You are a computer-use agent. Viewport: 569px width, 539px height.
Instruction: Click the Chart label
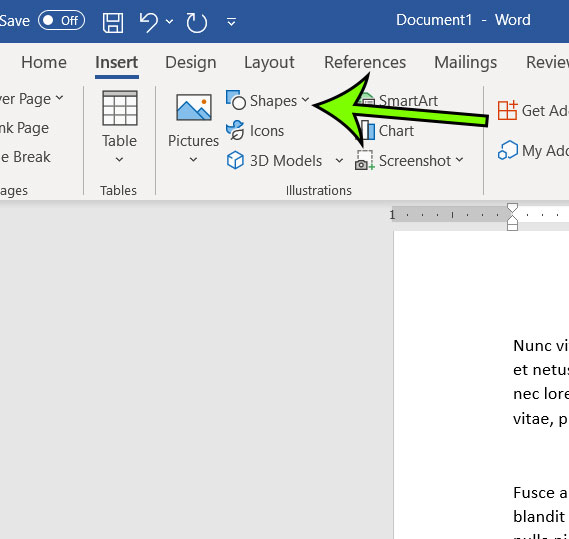point(396,131)
